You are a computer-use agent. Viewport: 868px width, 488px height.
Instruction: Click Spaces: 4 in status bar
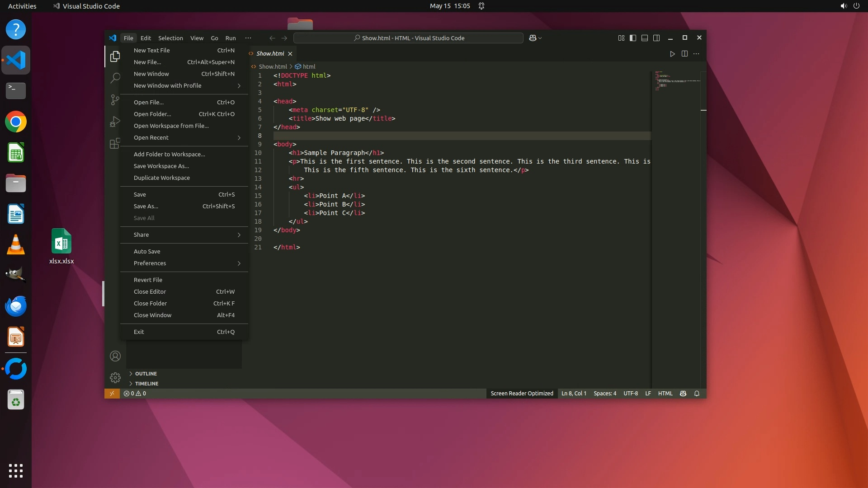(604, 394)
